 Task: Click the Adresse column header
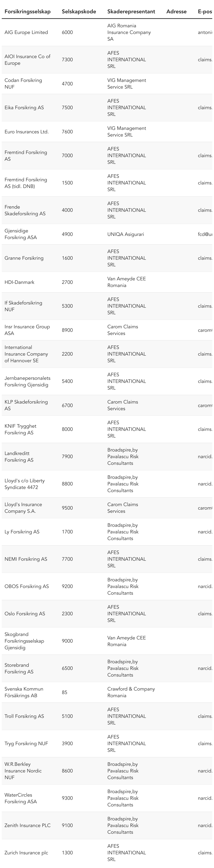click(176, 11)
